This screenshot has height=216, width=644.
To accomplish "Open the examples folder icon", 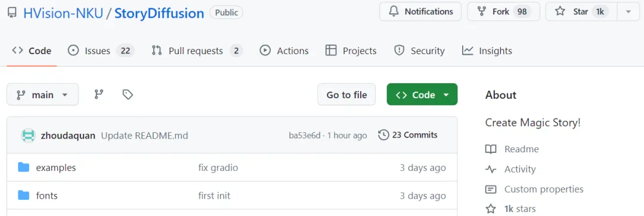I will [23, 167].
